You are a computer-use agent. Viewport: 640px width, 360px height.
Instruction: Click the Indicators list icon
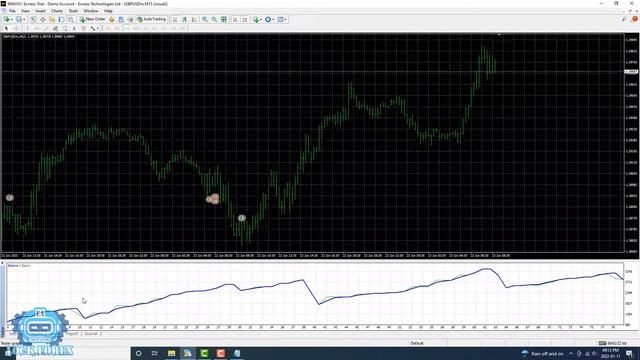click(256, 19)
